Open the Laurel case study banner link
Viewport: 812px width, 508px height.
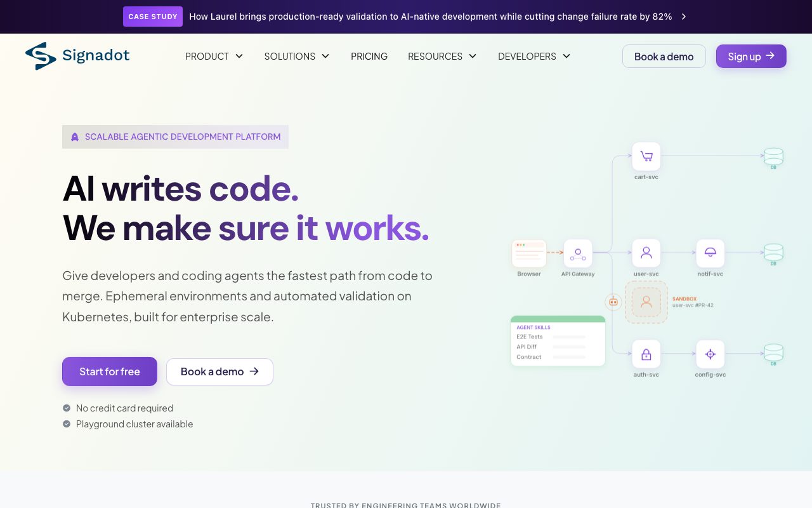pyautogui.click(x=431, y=17)
